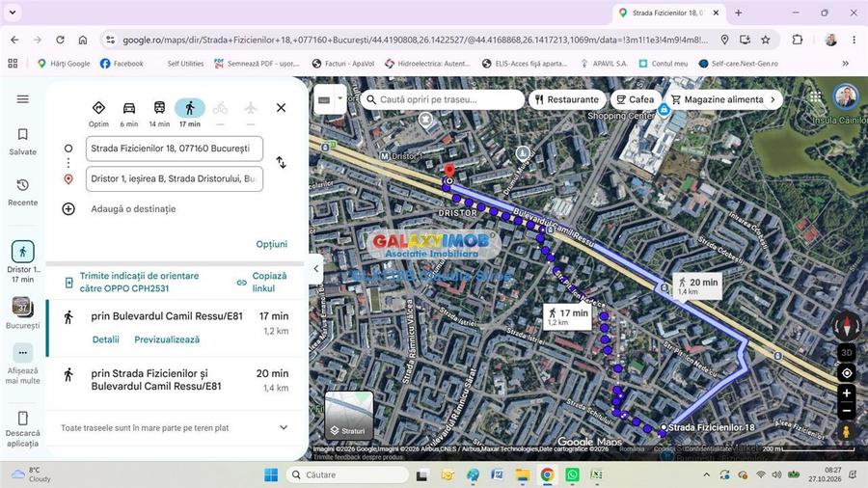
Task: Click the show my location button
Action: 847,373
